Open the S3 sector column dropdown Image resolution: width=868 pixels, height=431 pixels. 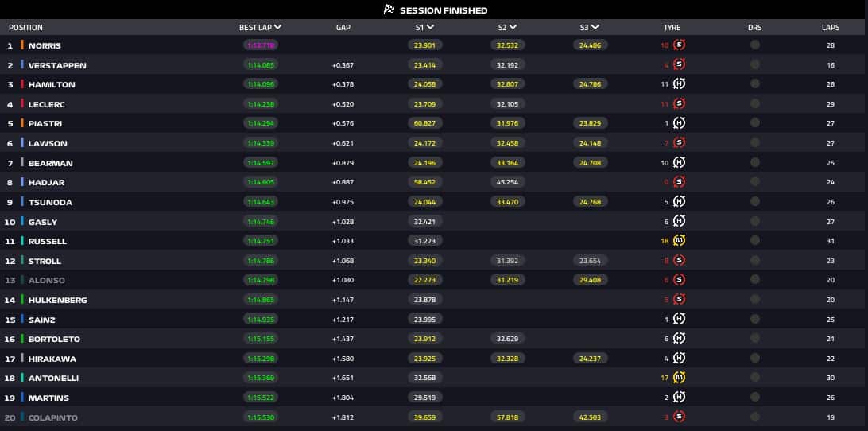point(595,27)
